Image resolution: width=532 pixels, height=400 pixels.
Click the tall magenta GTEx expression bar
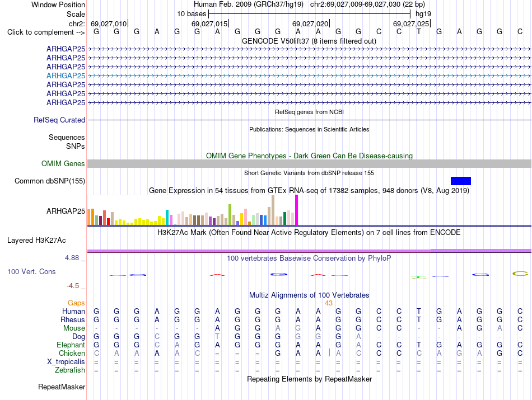coord(297,210)
